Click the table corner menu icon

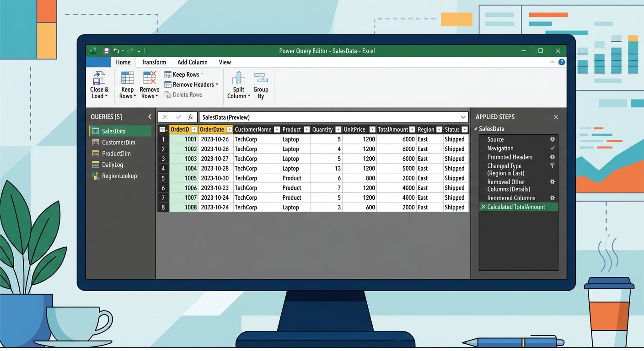[163, 129]
